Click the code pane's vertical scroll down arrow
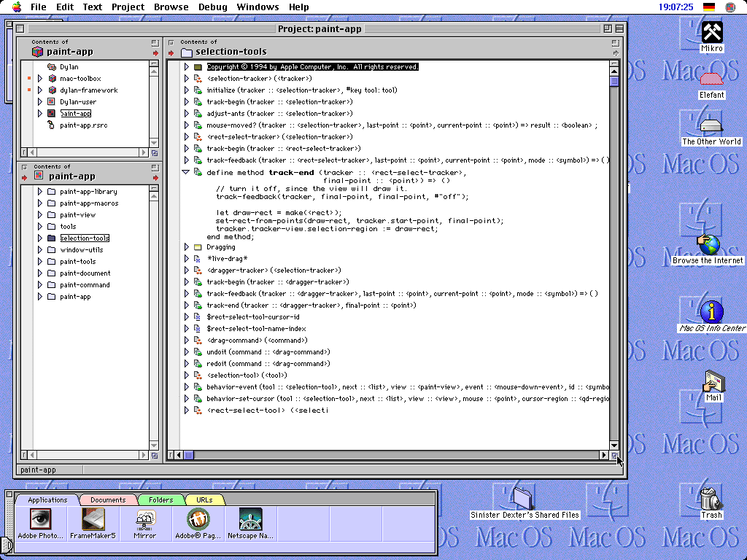The image size is (747, 560). [x=614, y=445]
